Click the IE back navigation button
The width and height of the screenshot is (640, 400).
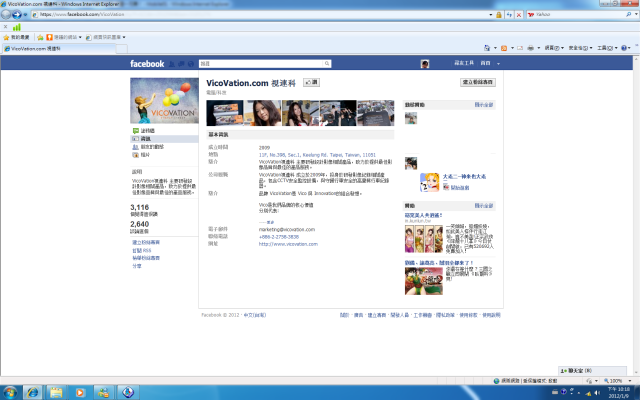[6, 15]
